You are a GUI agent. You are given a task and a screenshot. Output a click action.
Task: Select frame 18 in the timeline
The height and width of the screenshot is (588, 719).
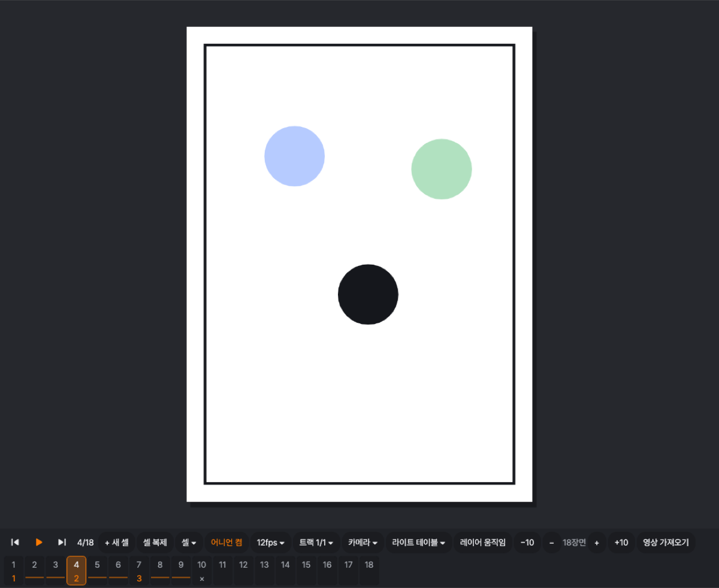click(369, 571)
